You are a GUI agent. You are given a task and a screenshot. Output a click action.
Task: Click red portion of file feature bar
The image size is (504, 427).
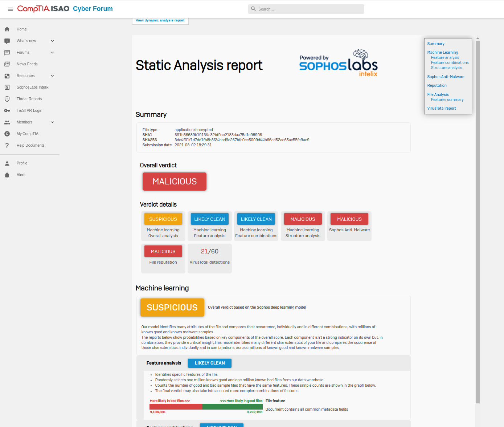click(x=176, y=407)
